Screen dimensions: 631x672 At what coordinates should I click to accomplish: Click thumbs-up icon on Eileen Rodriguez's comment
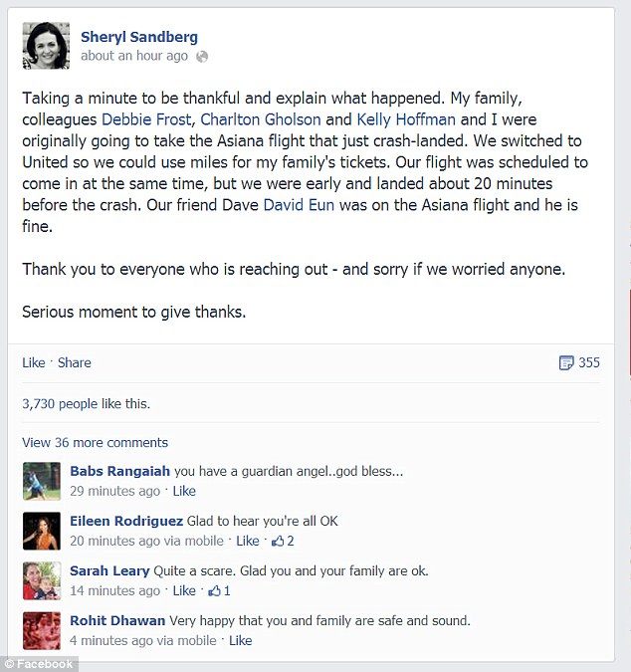(278, 542)
